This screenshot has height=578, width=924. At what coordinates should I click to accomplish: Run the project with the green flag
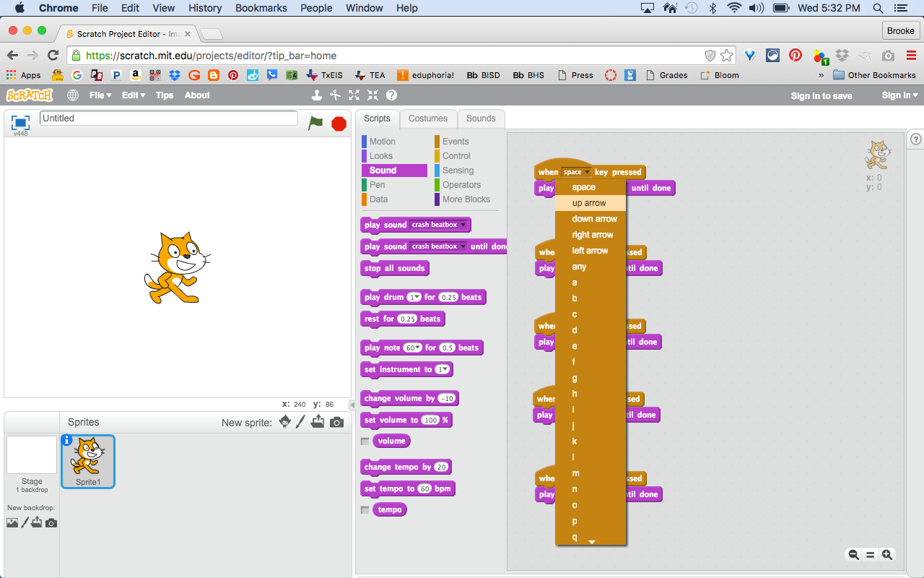[315, 124]
